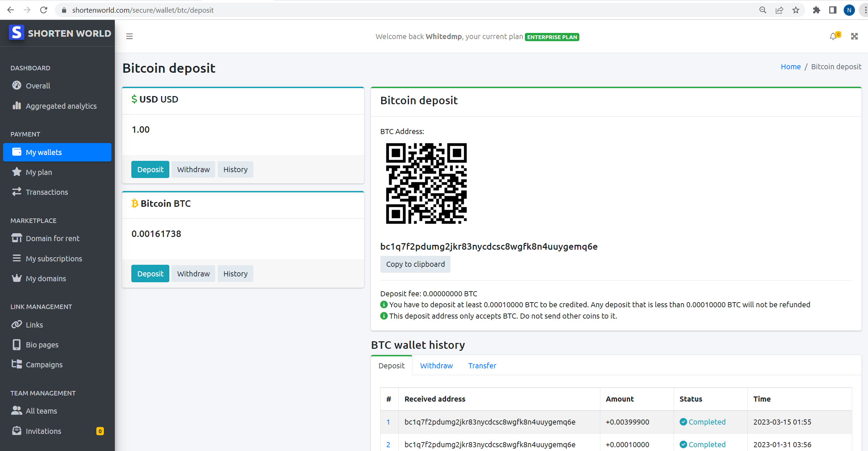Click the Invitations envelope icon

coord(16,431)
